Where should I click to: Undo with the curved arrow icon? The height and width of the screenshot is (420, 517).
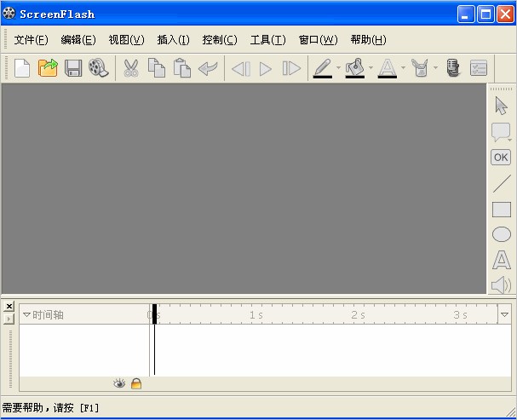pos(208,68)
